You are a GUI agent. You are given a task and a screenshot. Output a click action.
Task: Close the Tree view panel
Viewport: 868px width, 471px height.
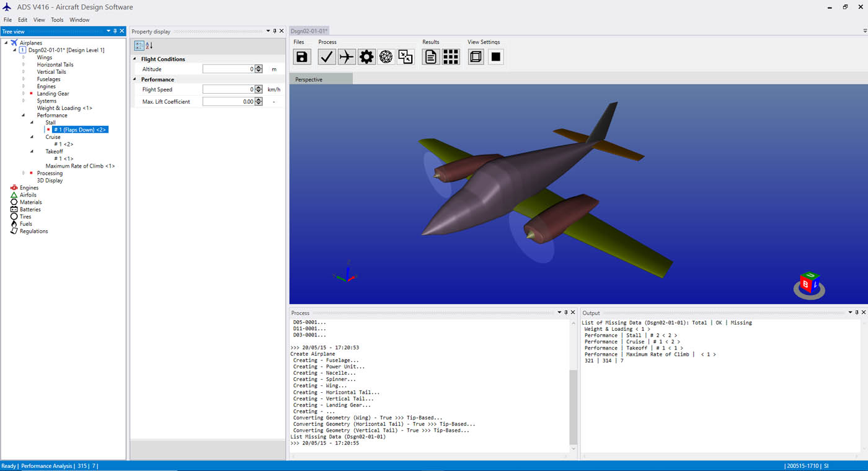pos(122,31)
